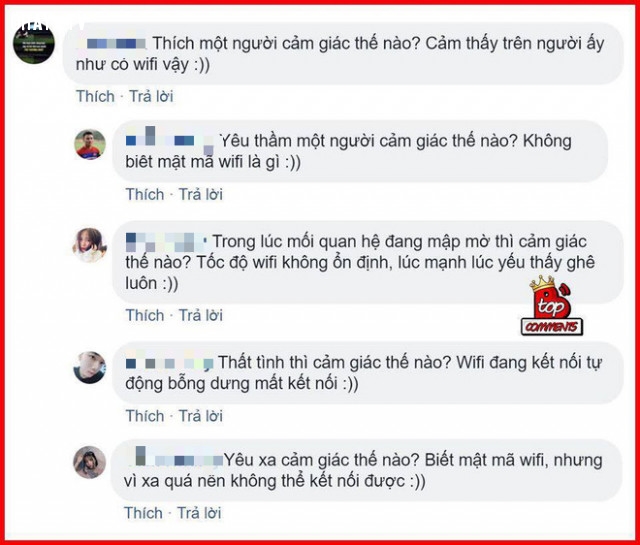The image size is (640, 545).
Task: Like the 'Yêu thầm một người' comment
Action: tap(144, 194)
